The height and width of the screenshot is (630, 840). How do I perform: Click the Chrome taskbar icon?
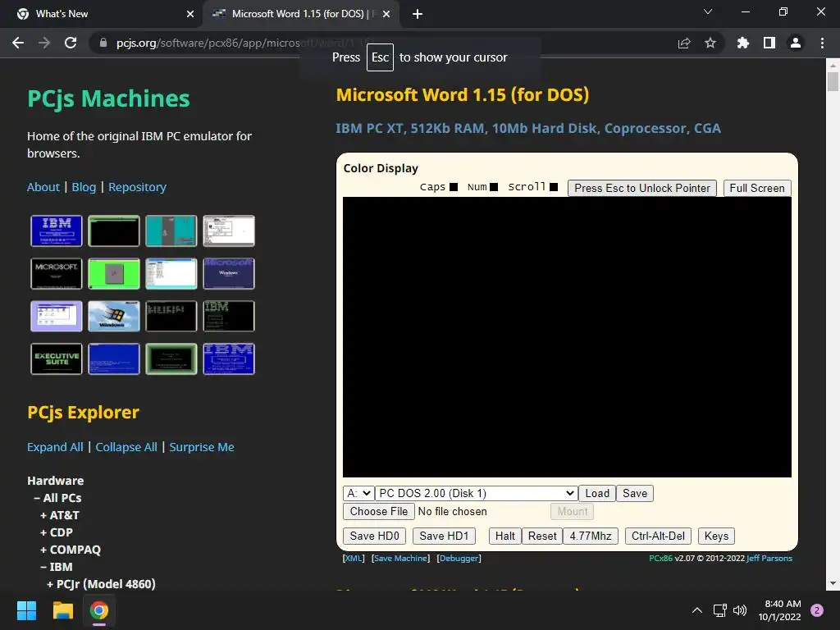99,610
